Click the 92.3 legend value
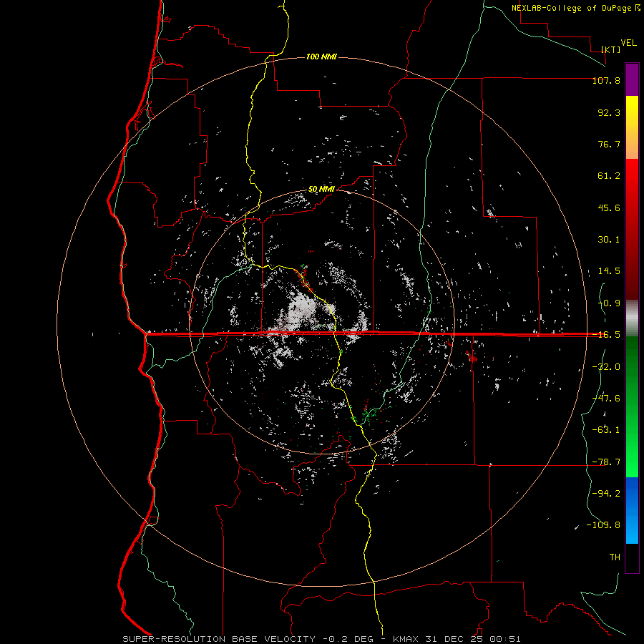The image size is (644, 644). [x=609, y=112]
